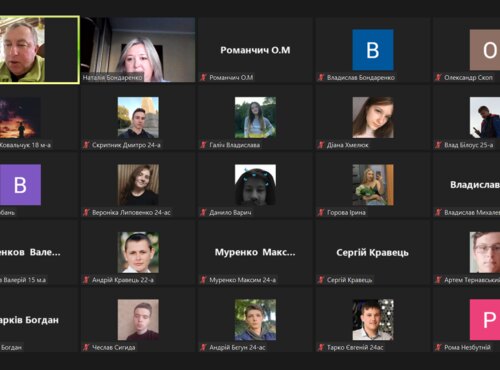
Task: Select the active speaker video with green border
Action: tap(39, 50)
